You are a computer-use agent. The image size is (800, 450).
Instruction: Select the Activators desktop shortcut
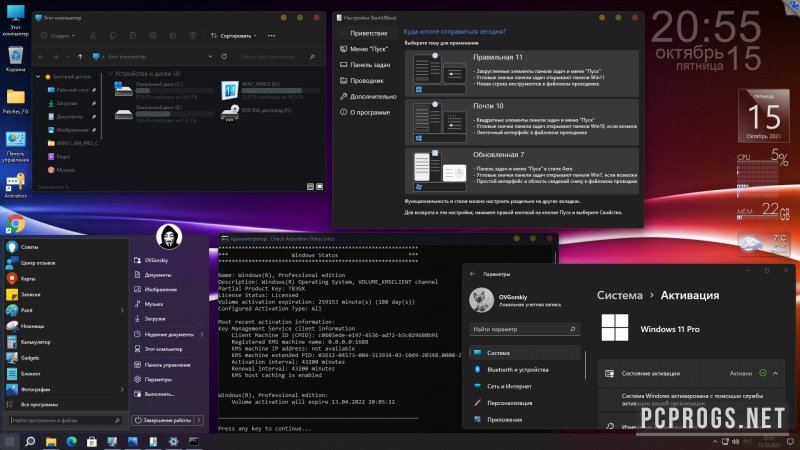[15, 186]
